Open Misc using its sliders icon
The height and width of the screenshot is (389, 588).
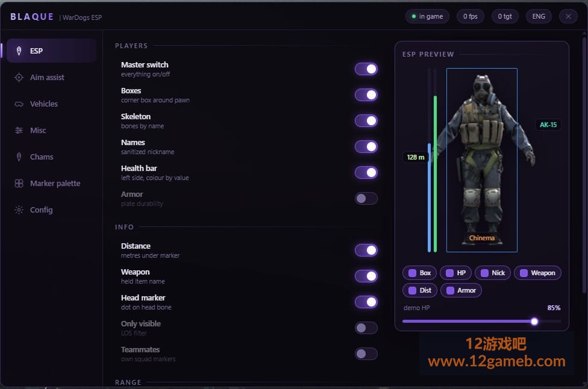(19, 130)
